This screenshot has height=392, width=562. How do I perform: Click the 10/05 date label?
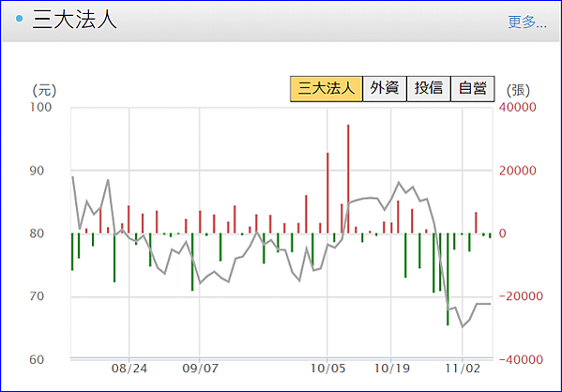[327, 369]
